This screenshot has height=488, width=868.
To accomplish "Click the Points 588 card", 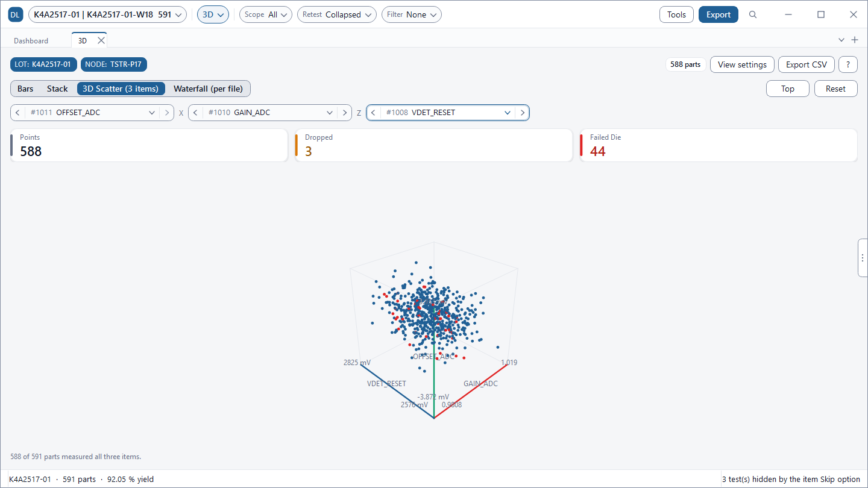I will point(149,145).
